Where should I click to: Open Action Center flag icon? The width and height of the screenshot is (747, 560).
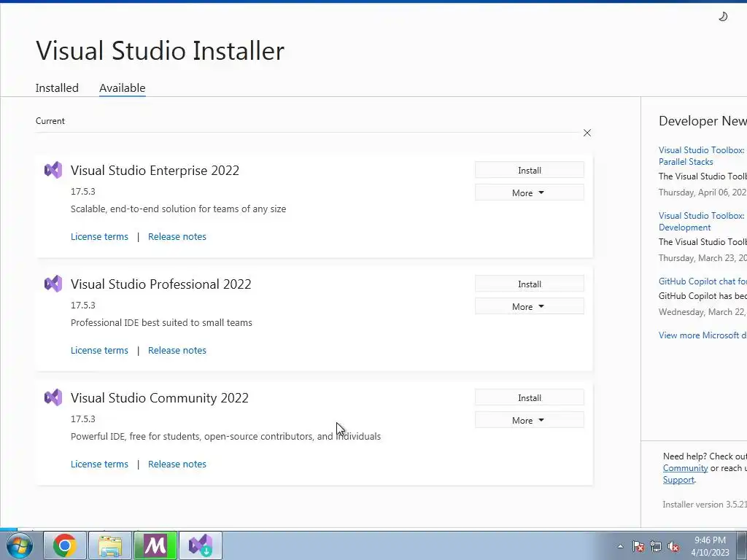(x=638, y=546)
